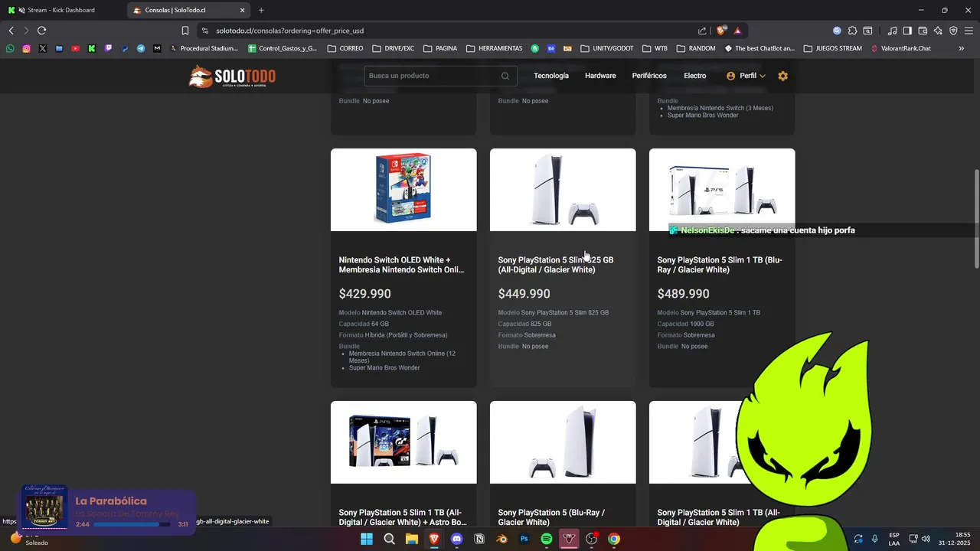Click the Brave Rewards triangle icon
The image size is (980, 551).
737,31
